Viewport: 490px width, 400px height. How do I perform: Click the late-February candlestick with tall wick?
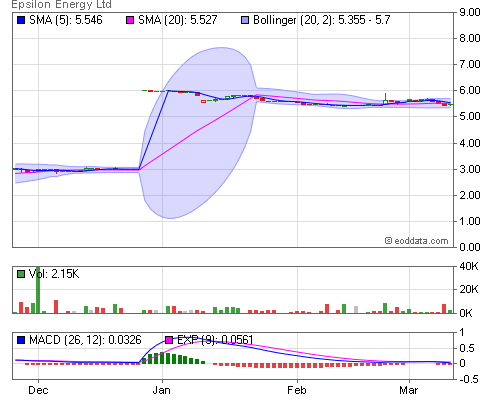coord(385,99)
